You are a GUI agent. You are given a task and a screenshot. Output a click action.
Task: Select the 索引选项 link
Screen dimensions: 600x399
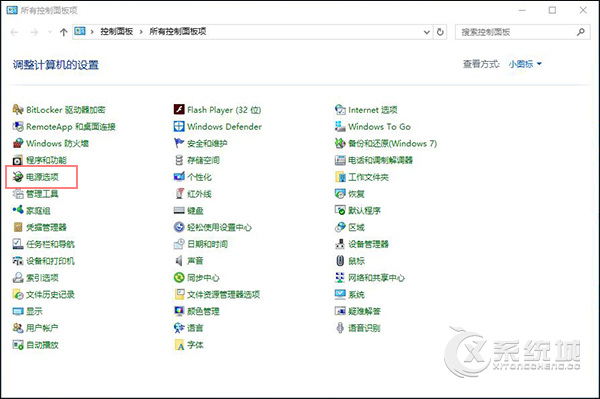click(x=42, y=278)
